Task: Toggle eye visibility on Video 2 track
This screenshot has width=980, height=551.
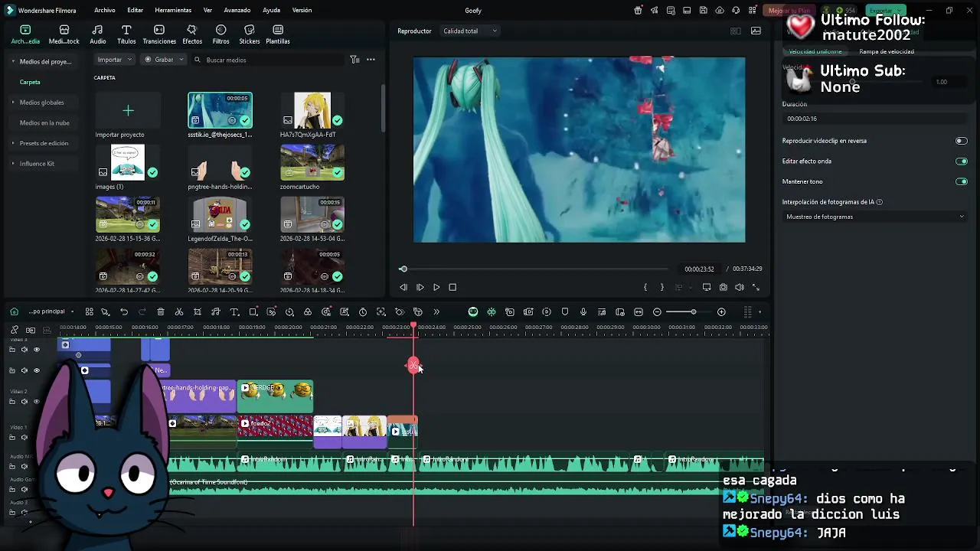Action: [x=36, y=401]
